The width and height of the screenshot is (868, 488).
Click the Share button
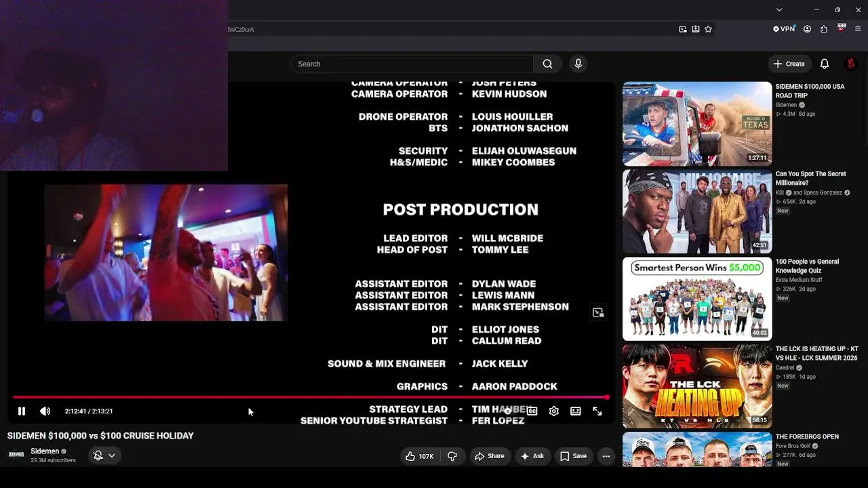tap(489, 456)
